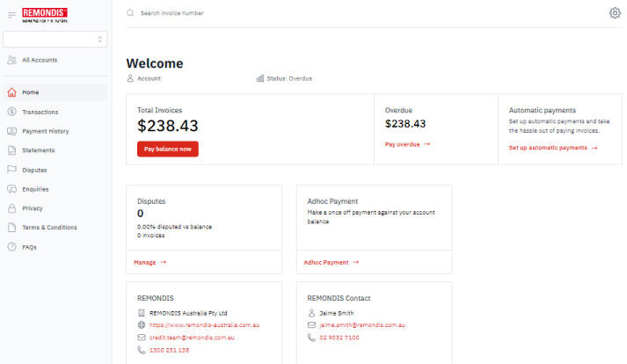627x364 pixels.
Task: Click the envelope icon beside Jaime's email
Action: click(x=311, y=325)
